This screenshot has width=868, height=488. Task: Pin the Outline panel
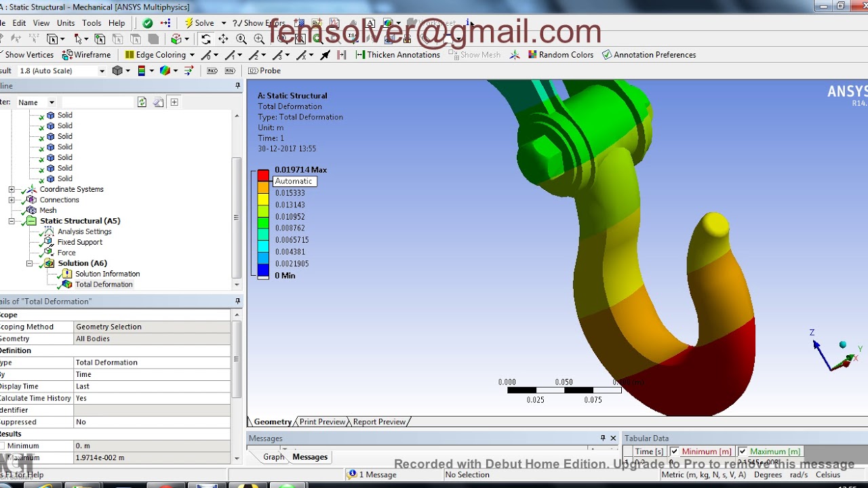(x=237, y=85)
